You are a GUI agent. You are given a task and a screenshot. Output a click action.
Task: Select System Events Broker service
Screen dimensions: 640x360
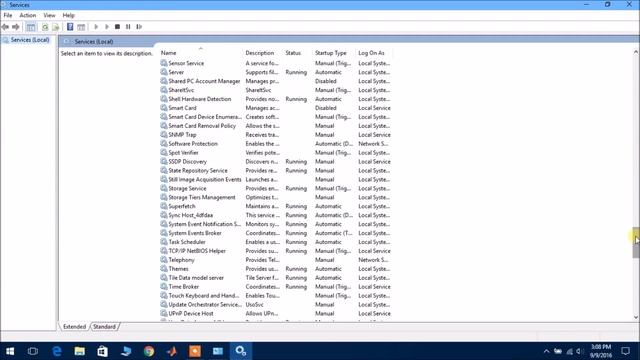coord(195,233)
